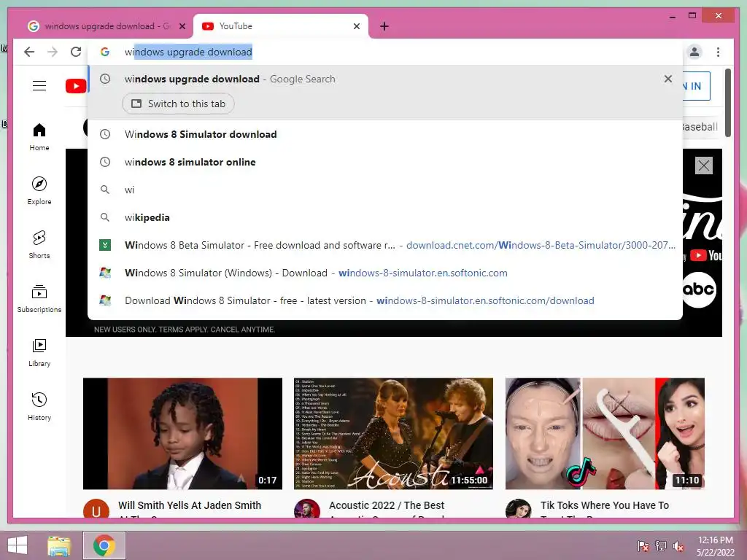Click the network tray icon

tap(660, 545)
